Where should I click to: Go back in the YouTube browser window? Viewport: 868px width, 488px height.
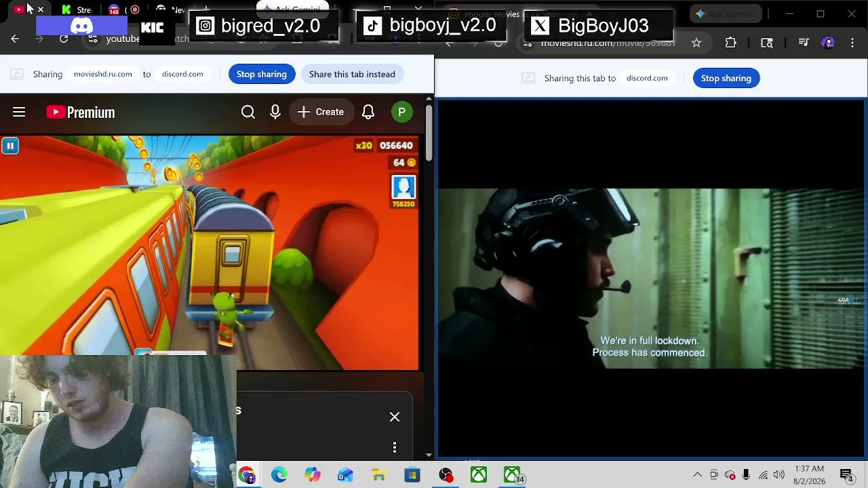click(15, 39)
